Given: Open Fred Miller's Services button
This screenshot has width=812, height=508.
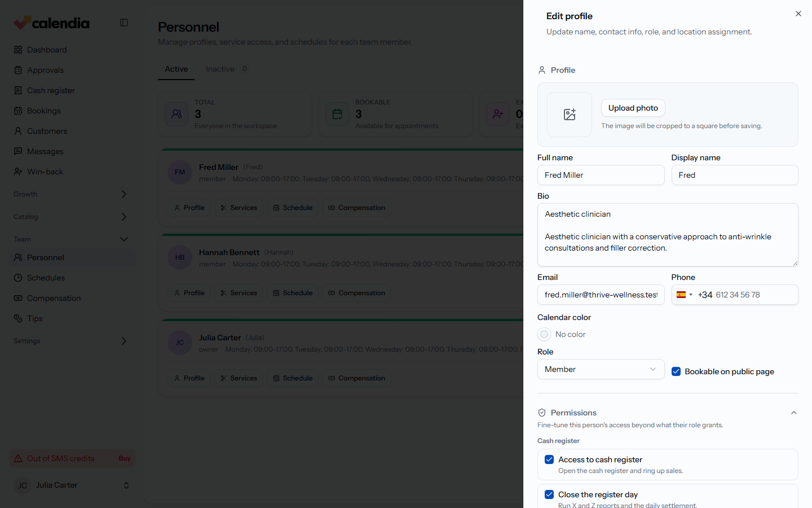Looking at the screenshot, I should [x=239, y=208].
